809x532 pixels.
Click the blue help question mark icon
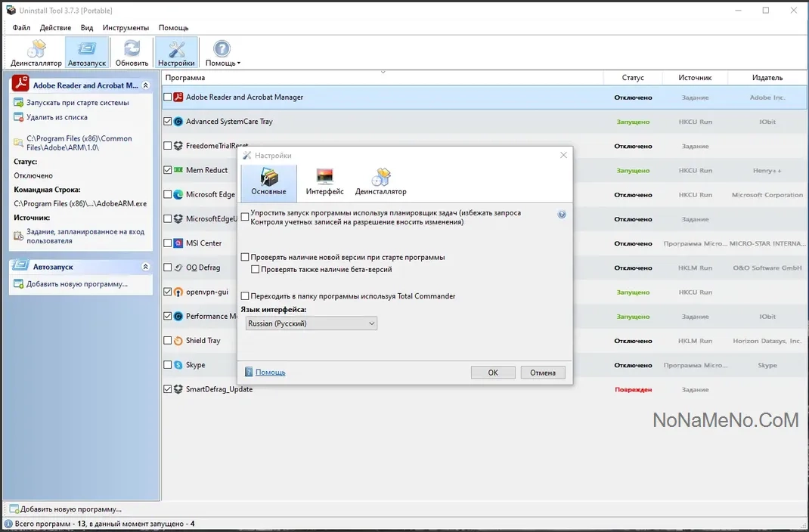[x=562, y=215]
